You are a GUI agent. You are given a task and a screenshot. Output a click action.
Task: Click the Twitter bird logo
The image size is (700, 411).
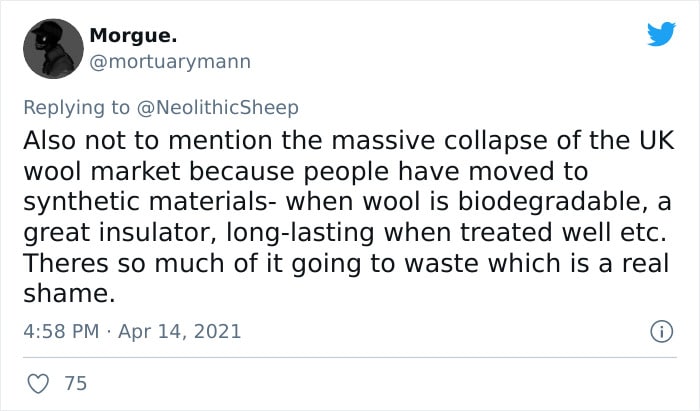pyautogui.click(x=661, y=33)
